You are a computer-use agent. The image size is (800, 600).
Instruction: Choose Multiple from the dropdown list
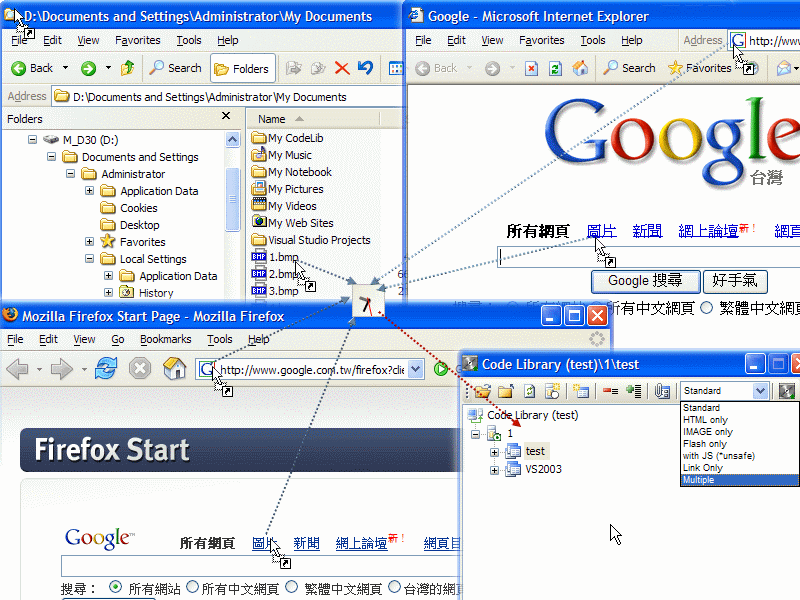[x=739, y=480]
